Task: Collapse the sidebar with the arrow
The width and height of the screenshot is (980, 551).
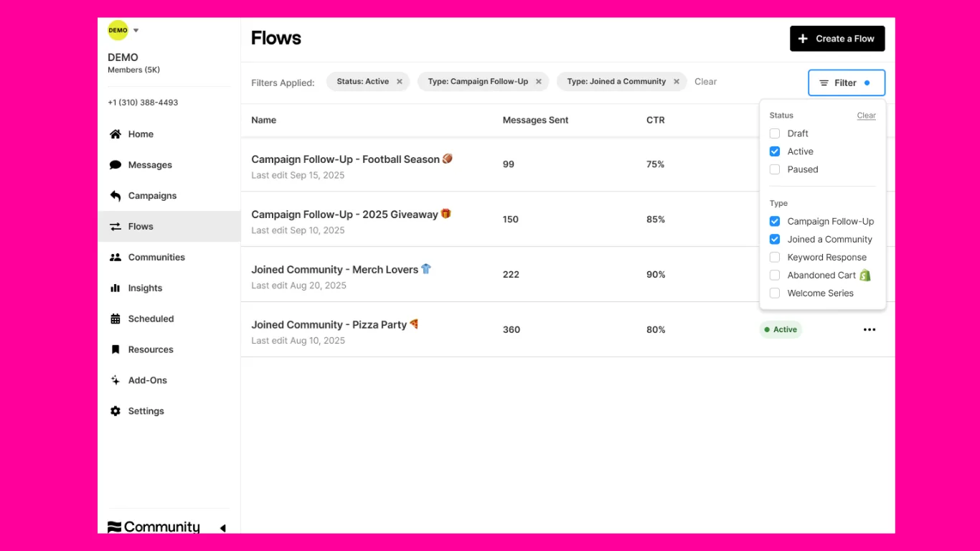Action: [222, 528]
